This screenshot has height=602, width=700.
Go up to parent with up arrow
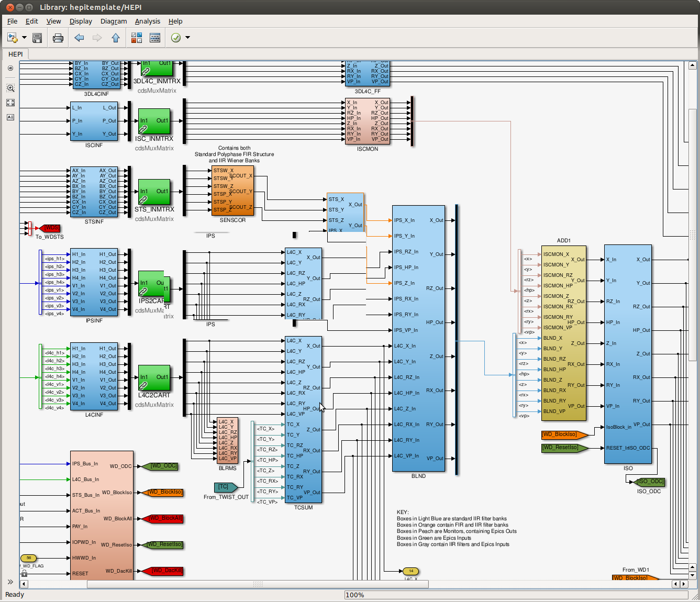[116, 38]
